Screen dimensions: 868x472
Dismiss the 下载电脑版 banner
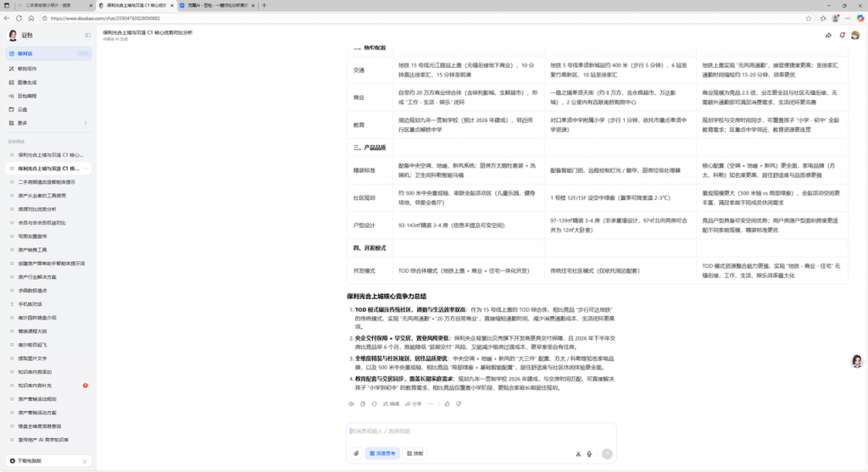tap(85, 462)
